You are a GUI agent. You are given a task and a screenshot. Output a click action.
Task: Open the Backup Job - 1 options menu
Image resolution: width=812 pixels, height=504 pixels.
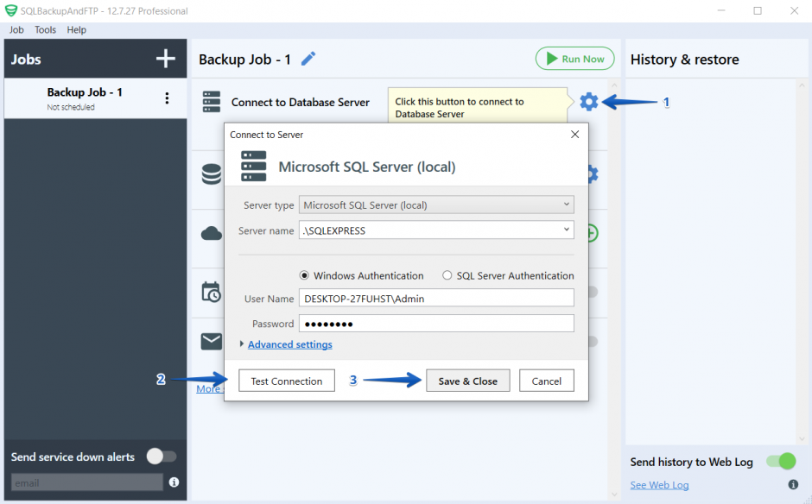(167, 98)
